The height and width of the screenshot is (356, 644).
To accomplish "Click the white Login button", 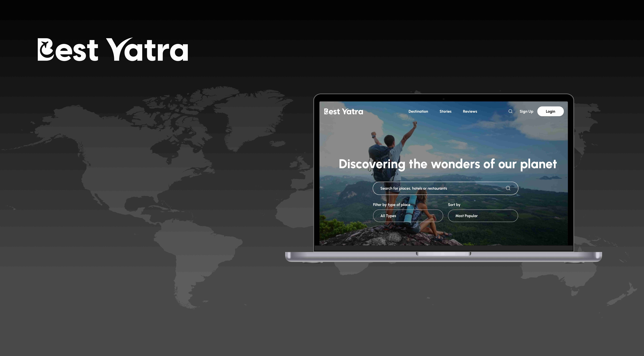I will click(x=550, y=111).
